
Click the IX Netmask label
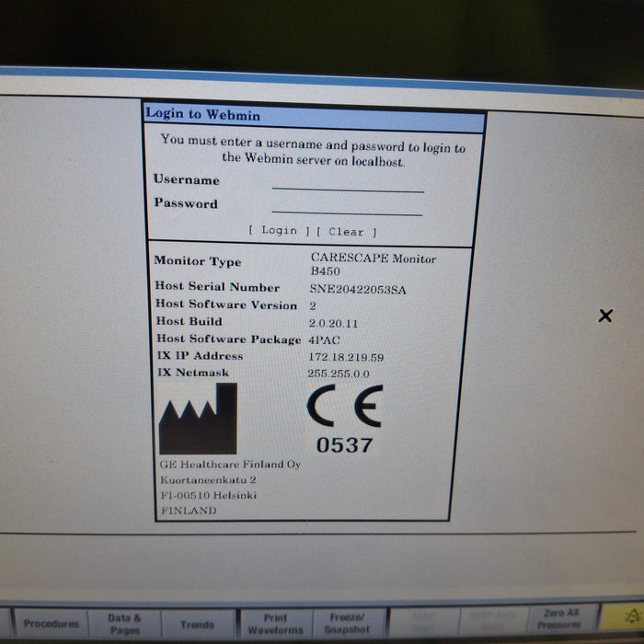click(x=193, y=372)
